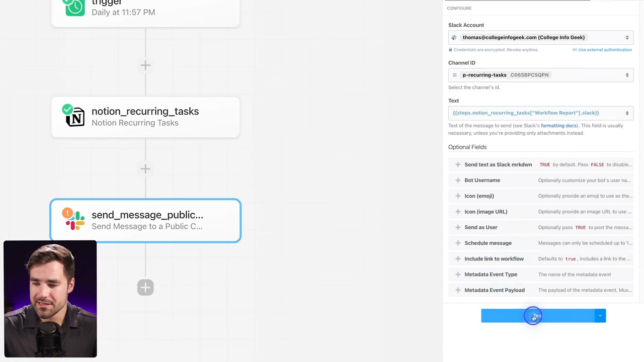Expand the Test button dropdown arrow

click(x=600, y=316)
